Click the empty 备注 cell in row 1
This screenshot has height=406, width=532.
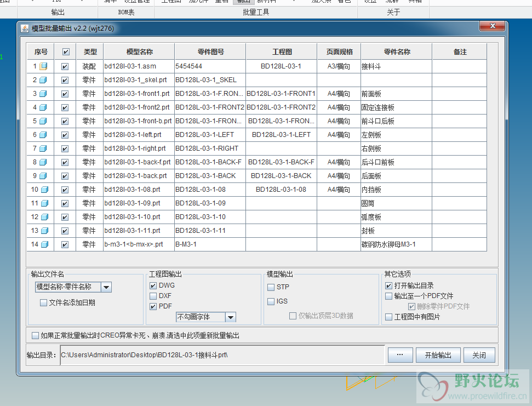tap(459, 66)
